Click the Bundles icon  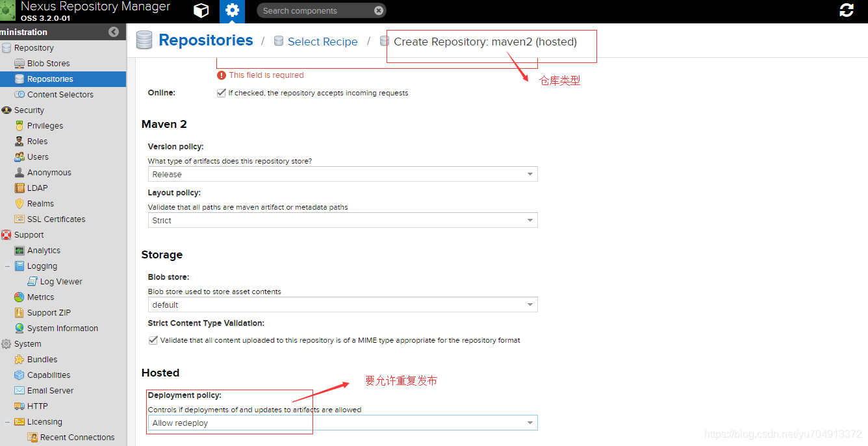[x=19, y=360]
